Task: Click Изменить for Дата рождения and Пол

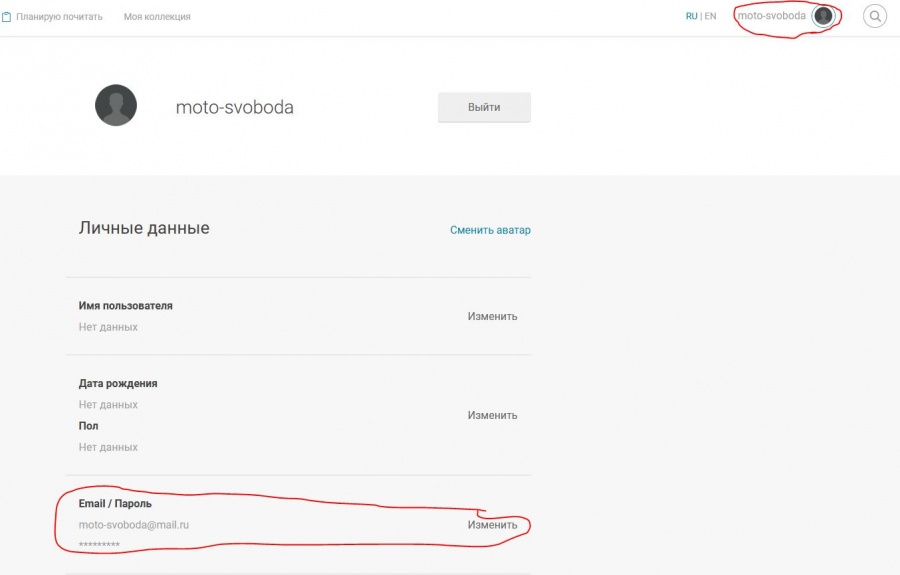Action: tap(492, 415)
